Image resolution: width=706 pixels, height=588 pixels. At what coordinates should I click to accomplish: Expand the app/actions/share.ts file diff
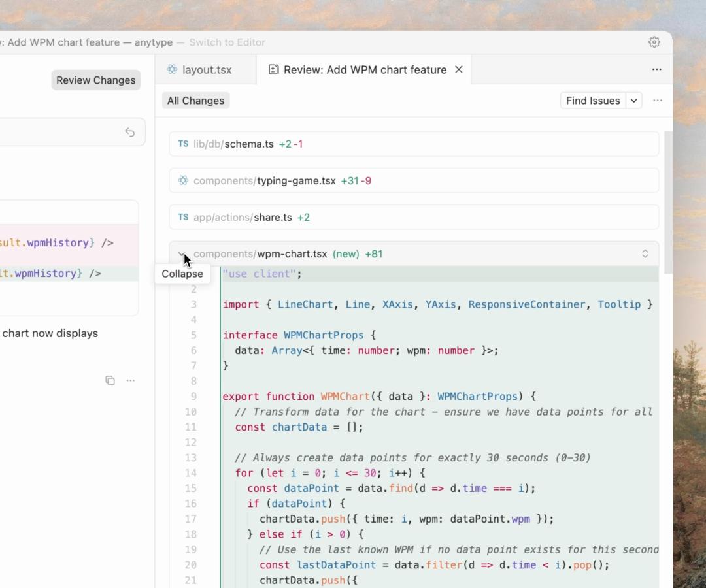tap(275, 218)
